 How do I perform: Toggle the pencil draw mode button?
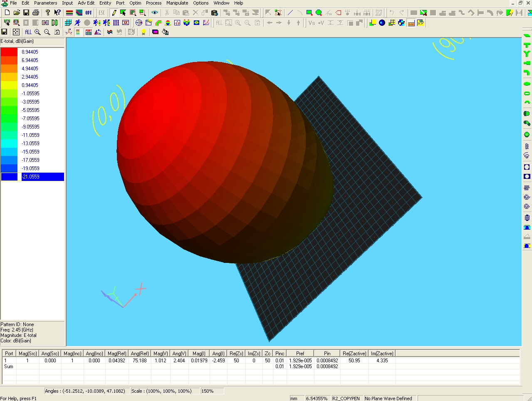[114, 13]
